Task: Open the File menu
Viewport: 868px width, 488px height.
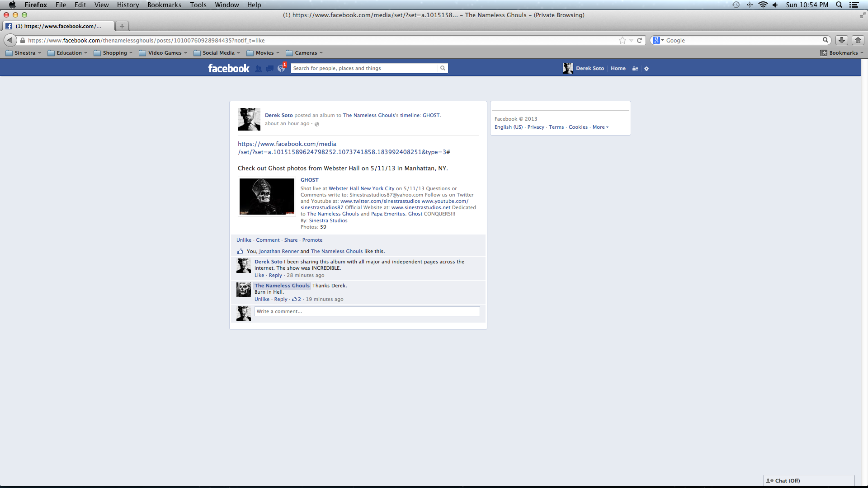Action: (x=61, y=5)
